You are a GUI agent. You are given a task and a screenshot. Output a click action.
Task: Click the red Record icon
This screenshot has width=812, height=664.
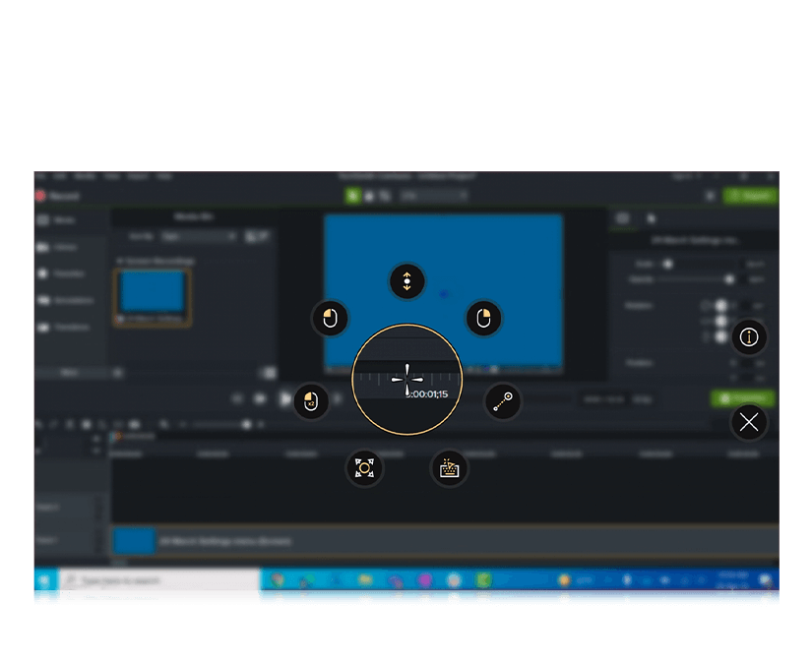[39, 195]
